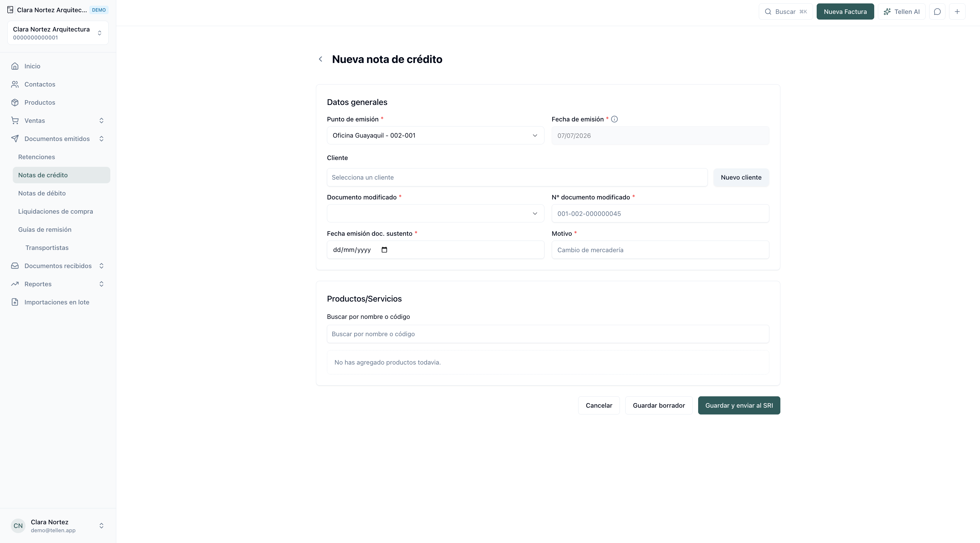Click the Inicio home icon
This screenshot has width=980, height=543.
click(x=15, y=66)
